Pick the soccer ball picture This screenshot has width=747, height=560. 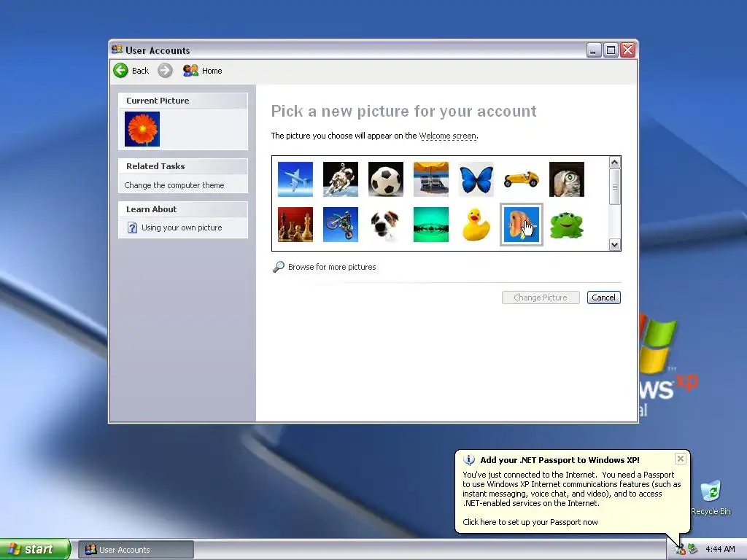385,179
